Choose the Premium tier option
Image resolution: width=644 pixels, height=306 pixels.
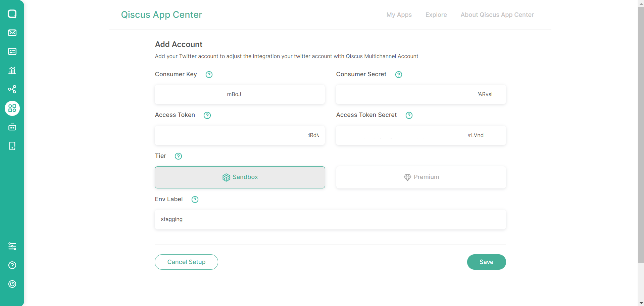[x=421, y=177]
